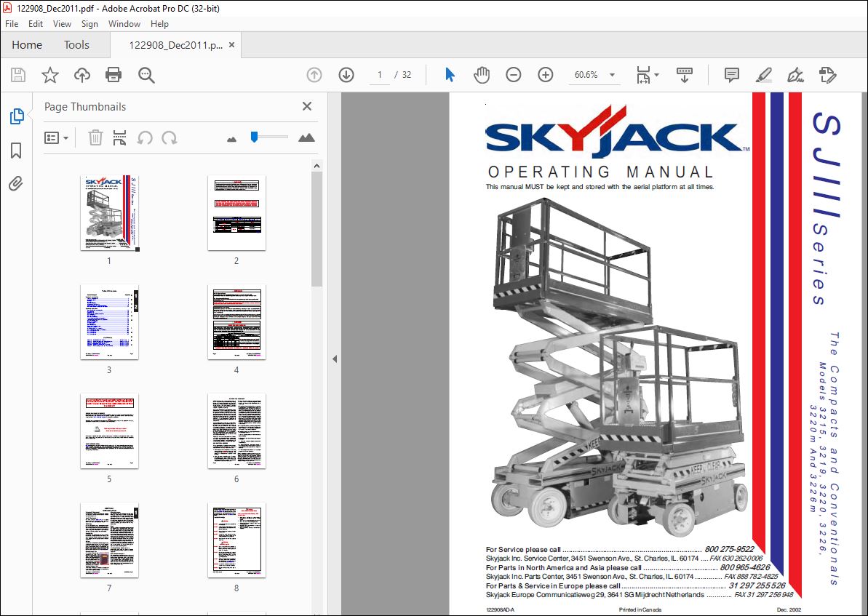Open the Edit menu
This screenshot has height=616, width=868.
point(36,24)
